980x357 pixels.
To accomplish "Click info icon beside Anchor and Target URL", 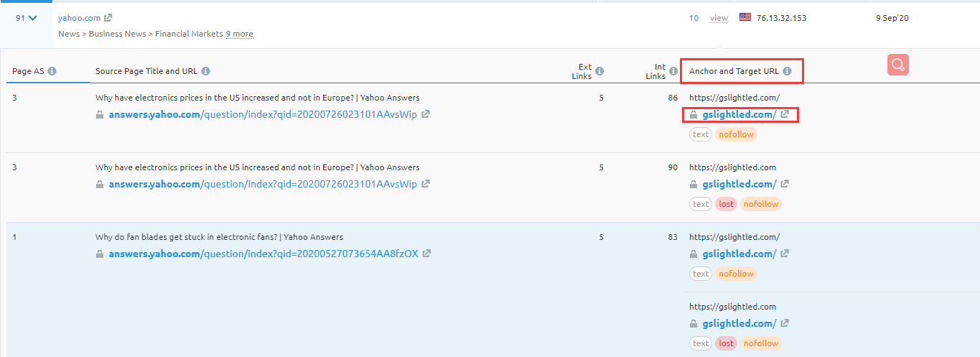I will pyautogui.click(x=787, y=71).
